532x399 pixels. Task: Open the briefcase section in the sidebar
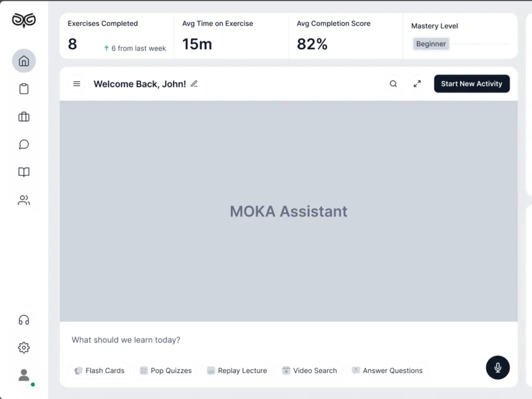pos(24,117)
